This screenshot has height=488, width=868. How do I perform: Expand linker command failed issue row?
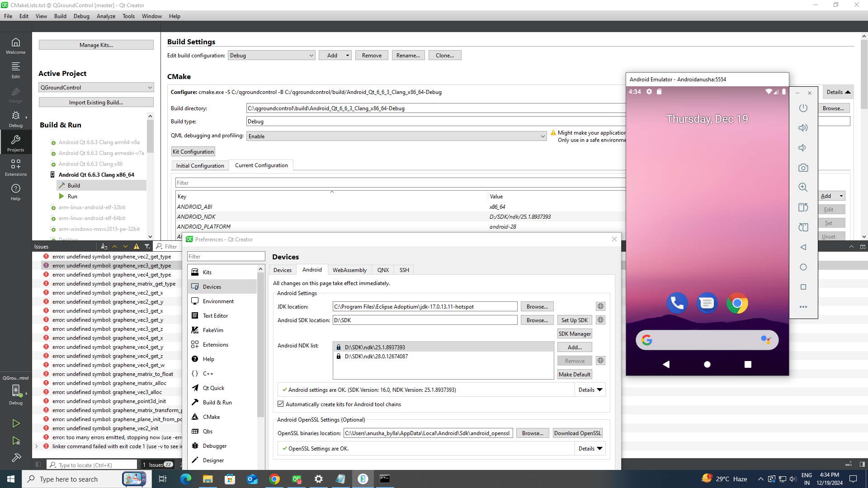point(36,446)
